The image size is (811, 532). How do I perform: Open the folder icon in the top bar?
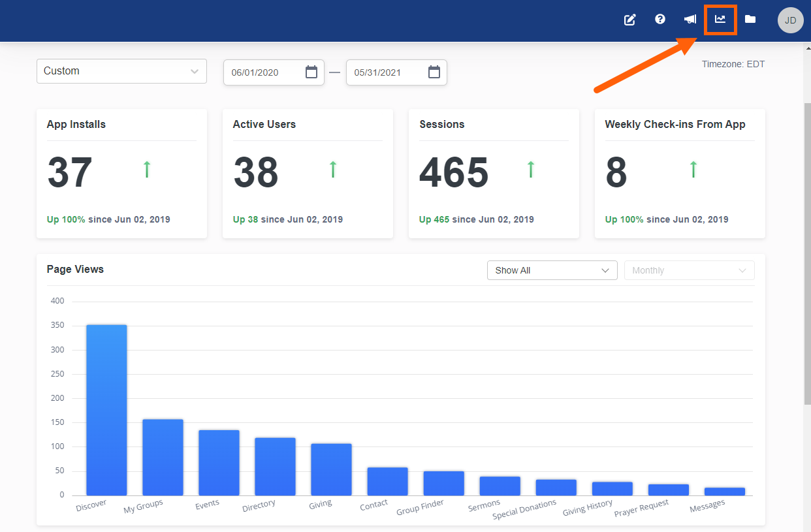tap(750, 20)
